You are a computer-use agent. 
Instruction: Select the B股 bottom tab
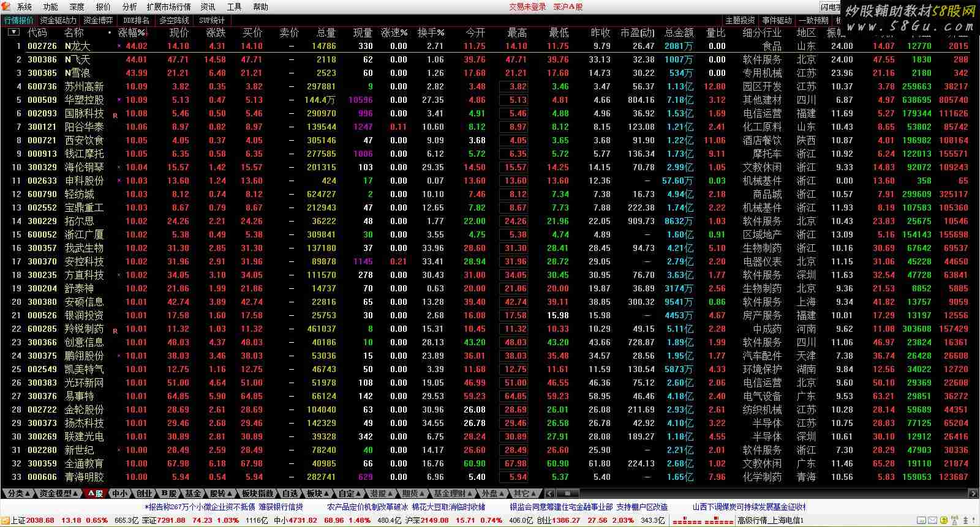pos(169,493)
